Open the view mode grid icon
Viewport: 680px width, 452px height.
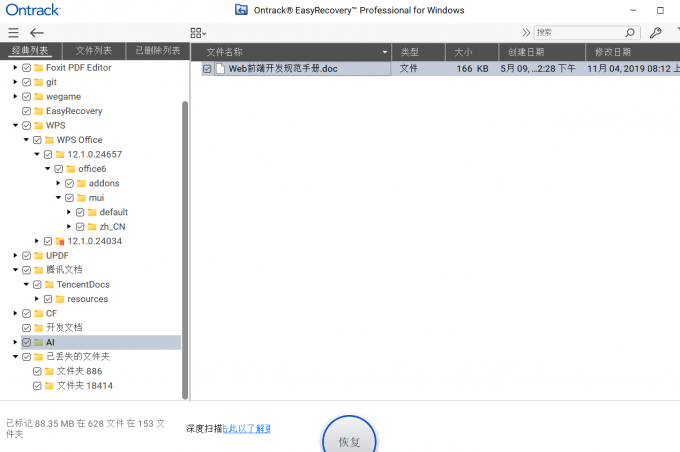(x=198, y=33)
